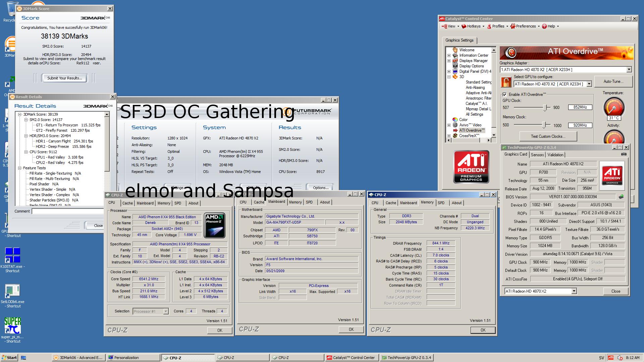Image resolution: width=644 pixels, height=362 pixels.
Task: Open the Graphics Adapter dropdown
Action: (629, 69)
